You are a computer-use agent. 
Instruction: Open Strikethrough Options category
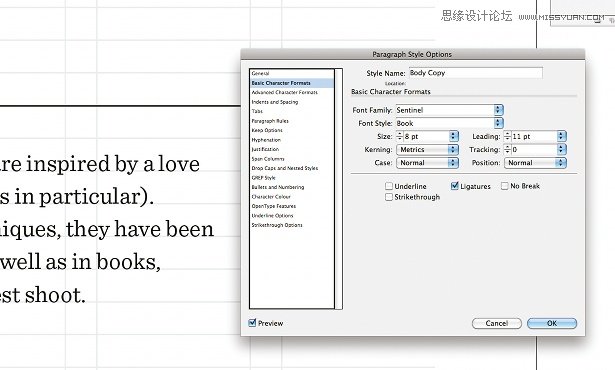tap(277, 225)
